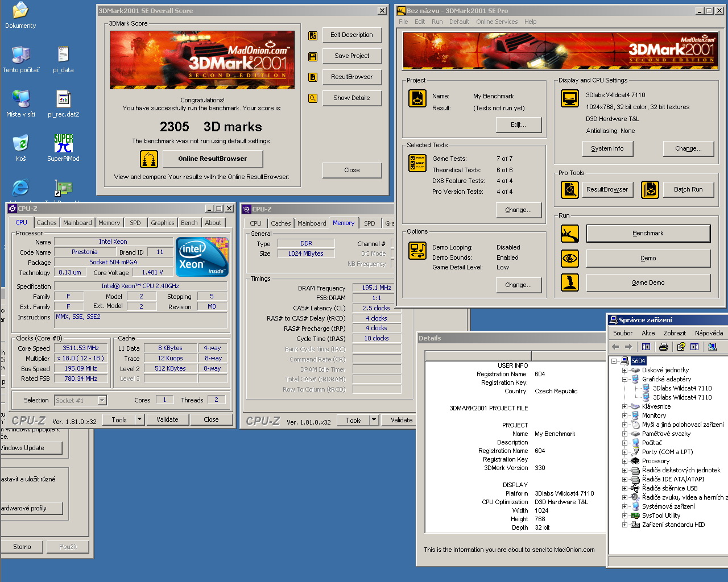Switch to the Bench tab in left CPU-Z
This screenshot has height=582, width=728.
pyautogui.click(x=189, y=223)
